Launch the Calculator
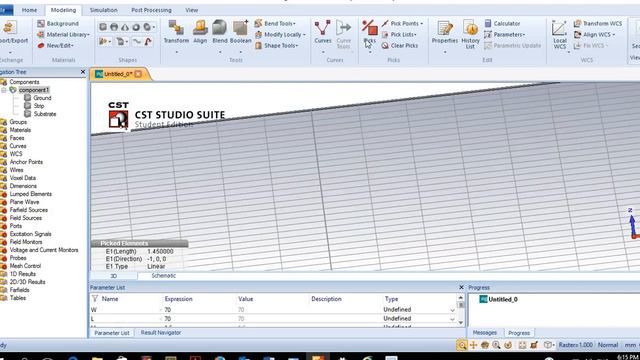This screenshot has width=640, height=360. pyautogui.click(x=502, y=24)
